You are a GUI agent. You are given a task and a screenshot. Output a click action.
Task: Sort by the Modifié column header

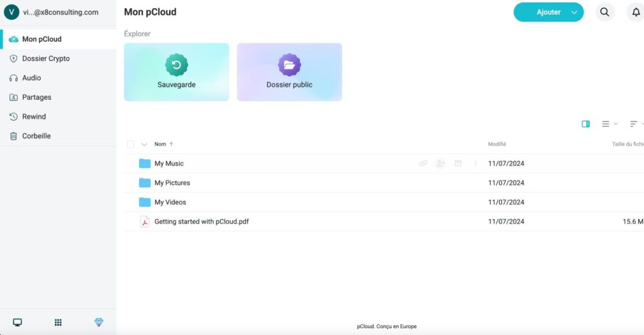tap(497, 144)
